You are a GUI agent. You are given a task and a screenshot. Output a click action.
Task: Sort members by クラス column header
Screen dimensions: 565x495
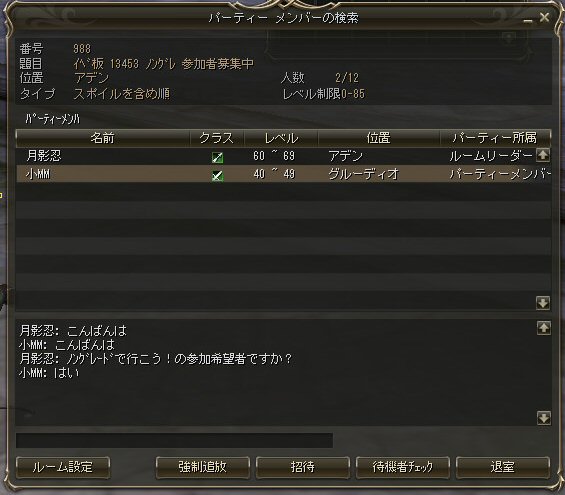pyautogui.click(x=217, y=138)
